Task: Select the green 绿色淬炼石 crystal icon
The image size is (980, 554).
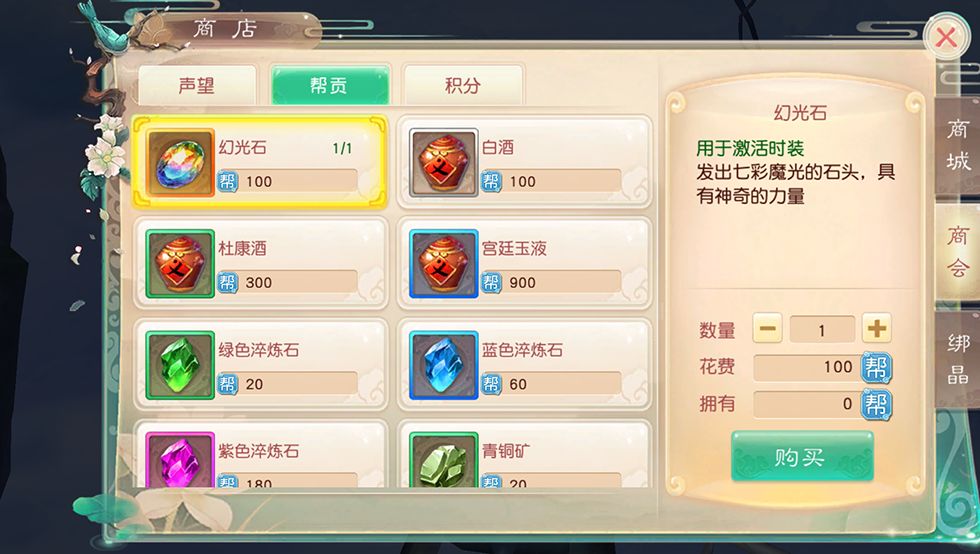Action: coord(180,365)
